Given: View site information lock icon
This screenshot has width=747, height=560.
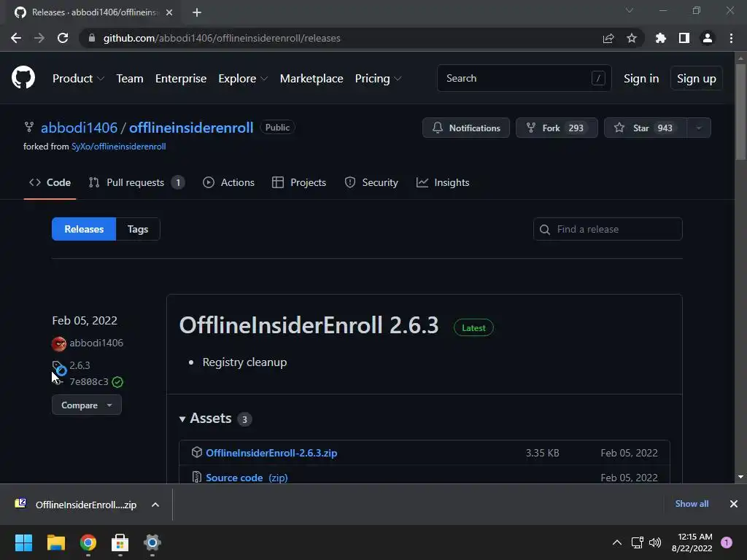Looking at the screenshot, I should (92, 38).
